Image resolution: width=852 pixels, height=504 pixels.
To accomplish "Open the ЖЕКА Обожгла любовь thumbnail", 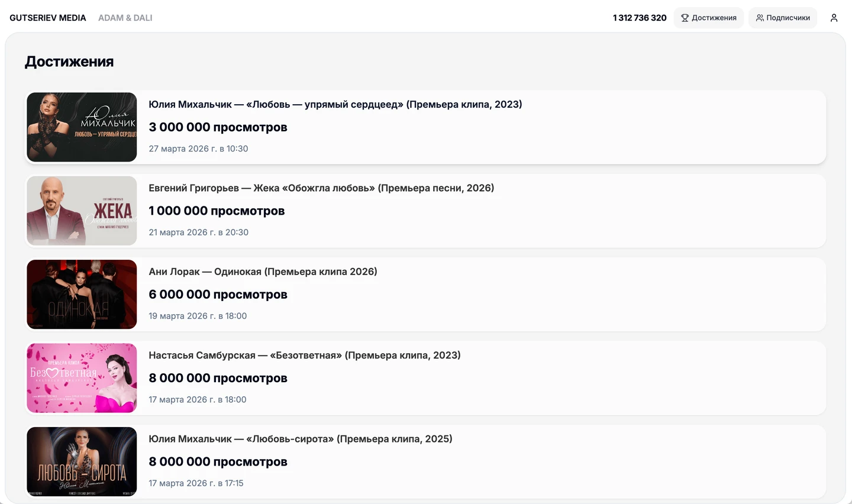I will point(82,211).
